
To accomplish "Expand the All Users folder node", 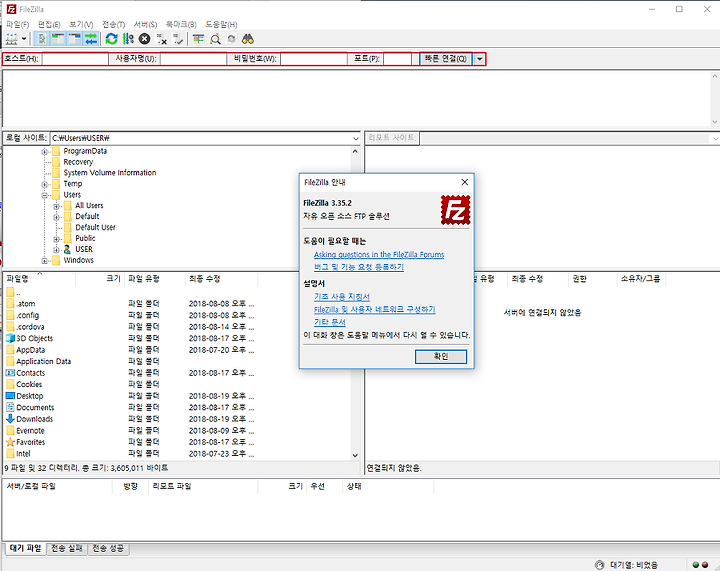I will [56, 206].
